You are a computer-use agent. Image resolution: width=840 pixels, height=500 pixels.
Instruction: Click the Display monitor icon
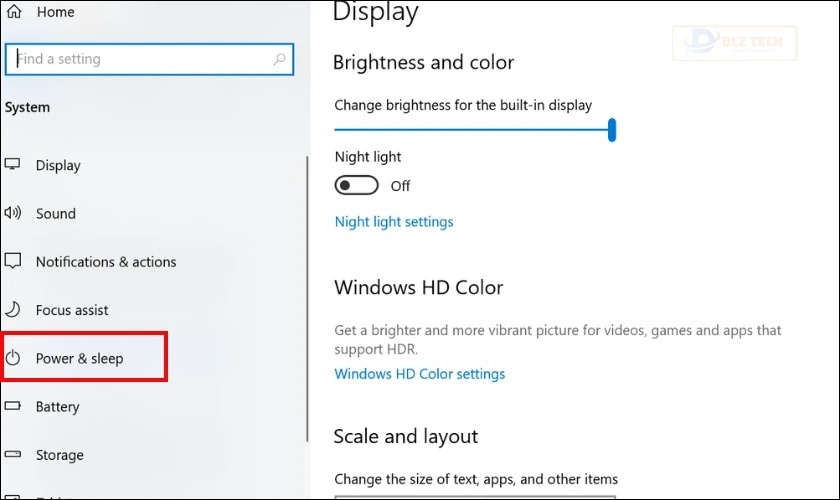click(13, 165)
